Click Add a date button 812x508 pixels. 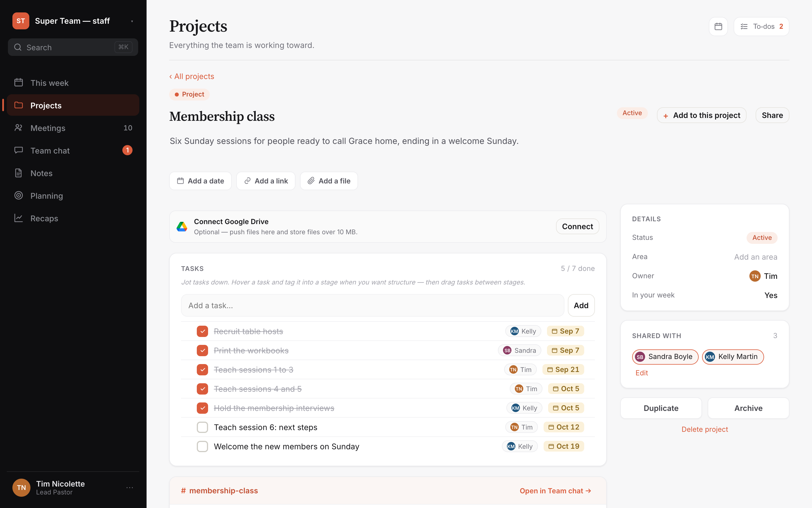point(200,181)
